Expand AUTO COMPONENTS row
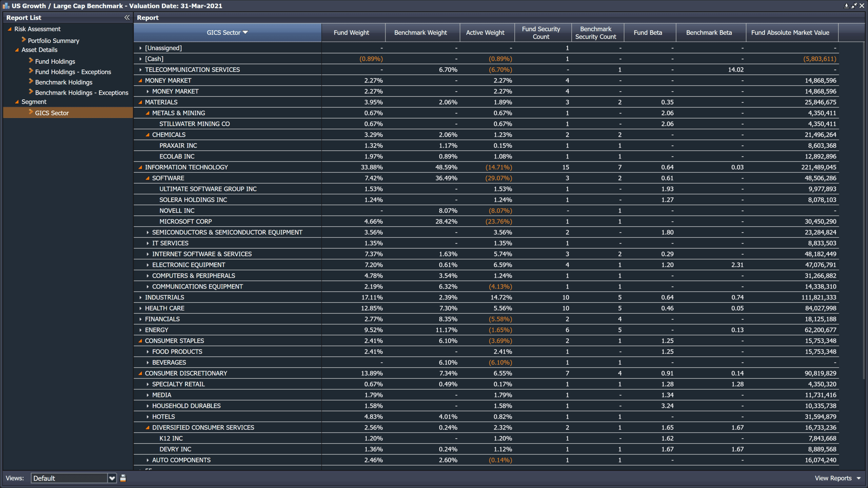This screenshot has width=868, height=488. click(x=147, y=460)
